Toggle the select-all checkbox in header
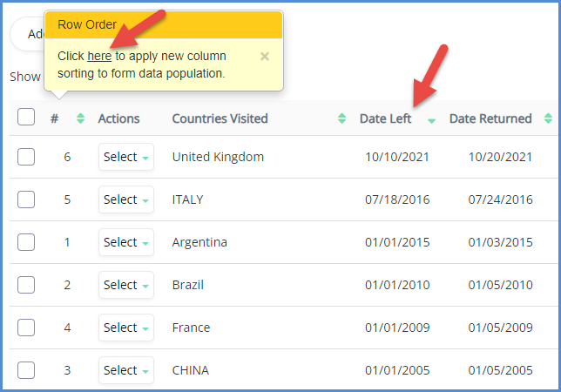This screenshot has width=561, height=392. click(x=26, y=118)
